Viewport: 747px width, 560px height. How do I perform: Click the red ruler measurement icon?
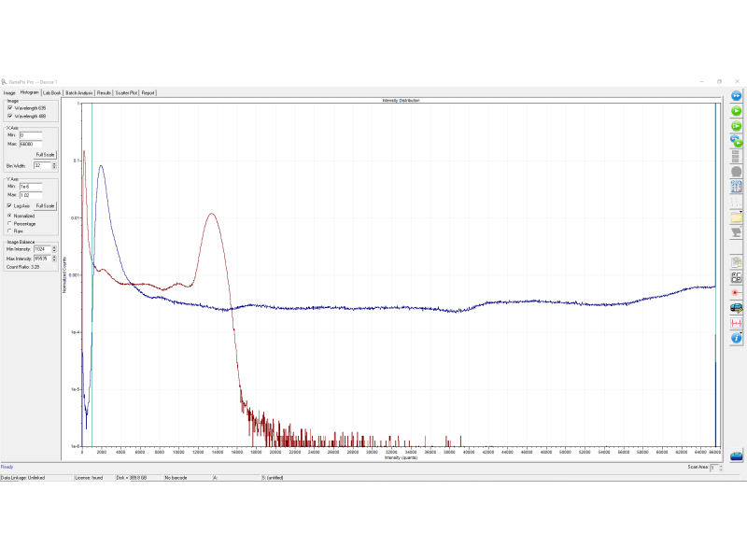(736, 322)
